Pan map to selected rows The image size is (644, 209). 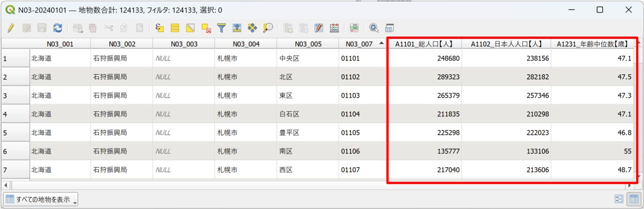click(x=252, y=28)
